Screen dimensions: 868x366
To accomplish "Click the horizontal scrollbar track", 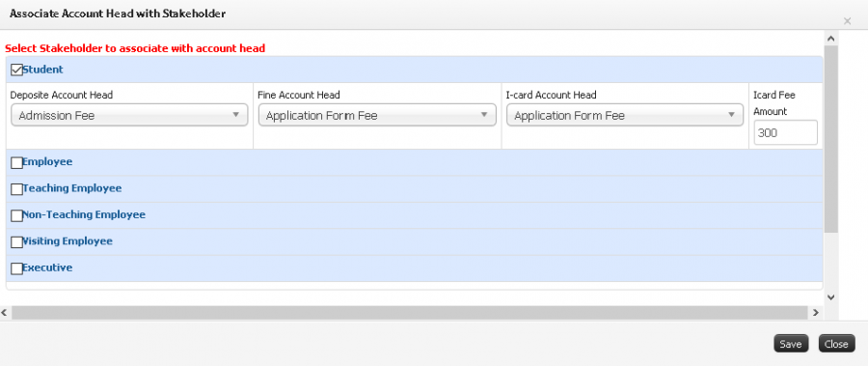I will pos(409,313).
